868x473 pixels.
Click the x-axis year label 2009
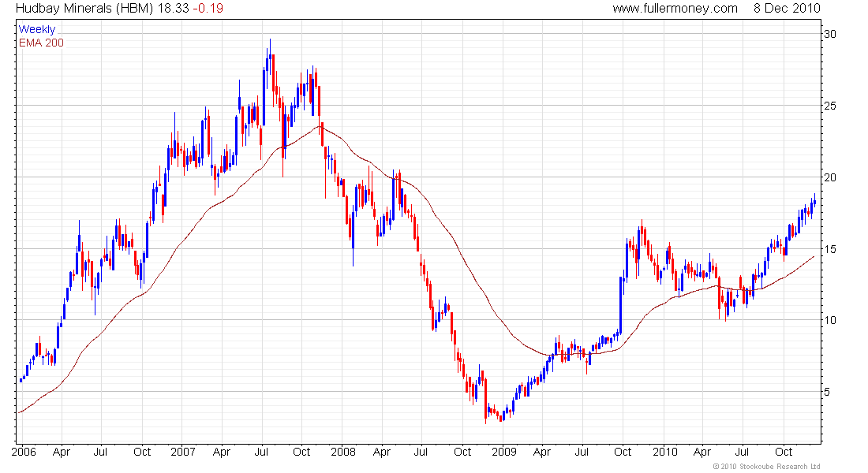click(x=504, y=452)
